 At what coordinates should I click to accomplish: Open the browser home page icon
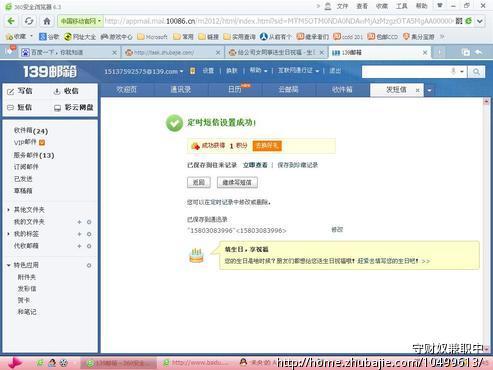click(47, 21)
